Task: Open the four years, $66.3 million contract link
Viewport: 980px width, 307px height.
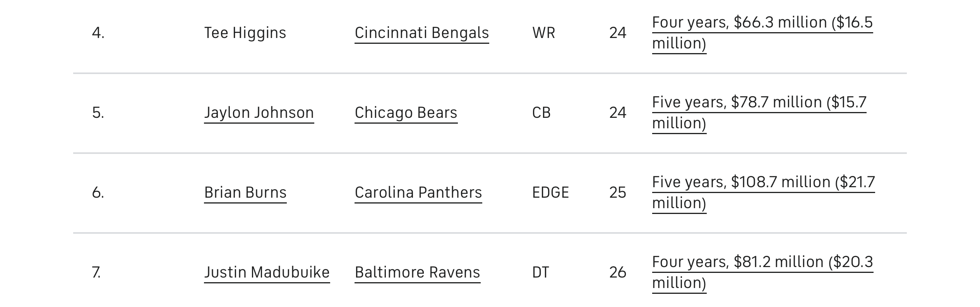Action: (x=762, y=33)
